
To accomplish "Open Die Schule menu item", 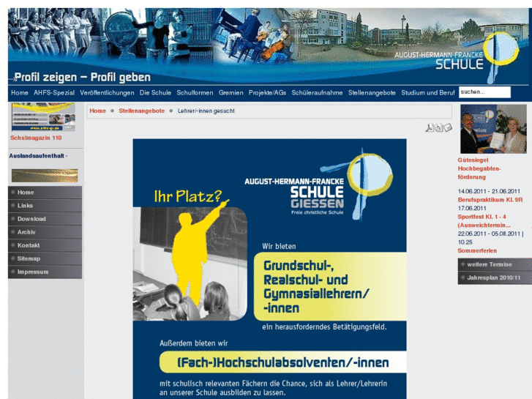I will point(155,92).
